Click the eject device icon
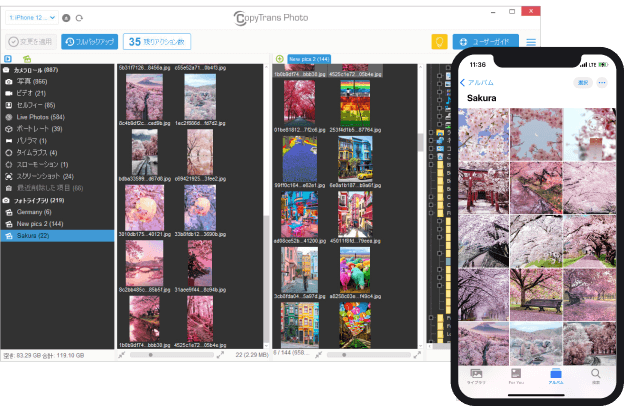This screenshot has height=406, width=624. coord(66,18)
